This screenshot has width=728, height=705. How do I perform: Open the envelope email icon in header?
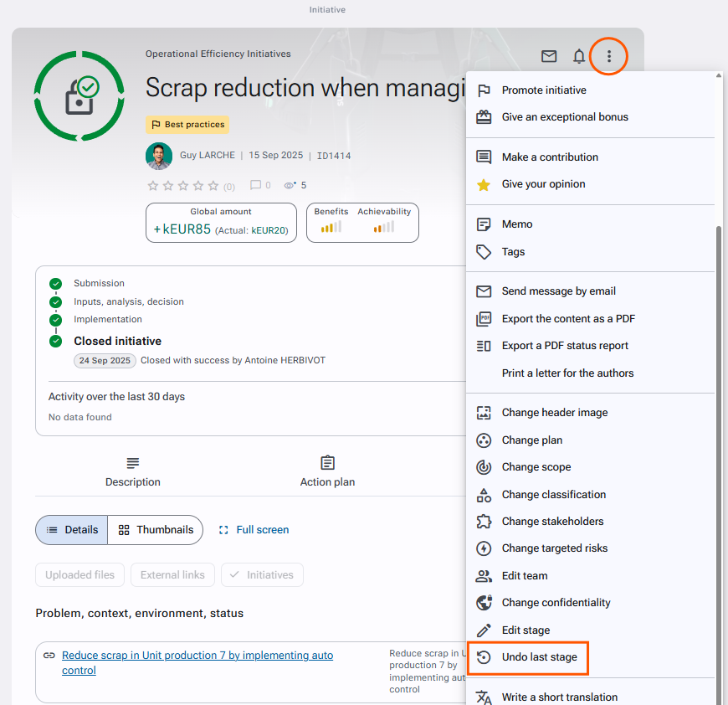[549, 57]
